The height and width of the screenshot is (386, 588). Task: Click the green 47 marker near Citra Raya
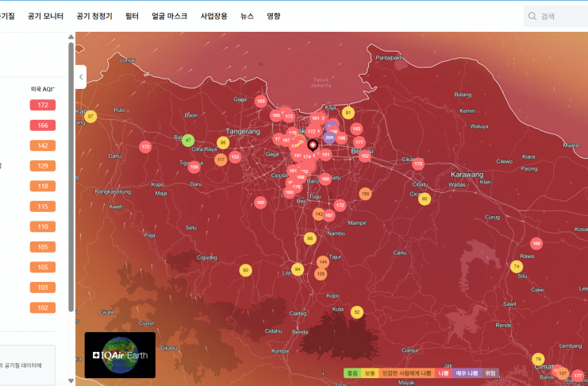188,141
